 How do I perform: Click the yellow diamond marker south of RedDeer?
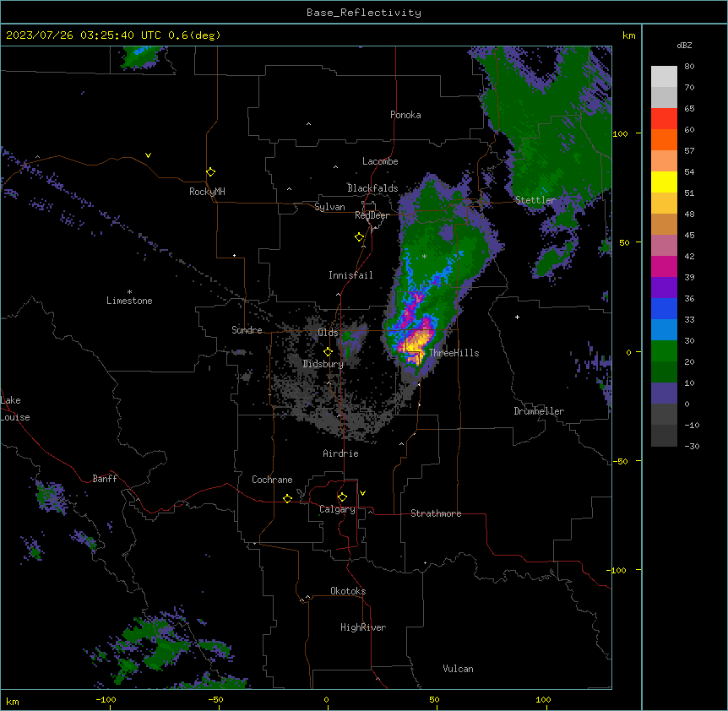point(360,237)
